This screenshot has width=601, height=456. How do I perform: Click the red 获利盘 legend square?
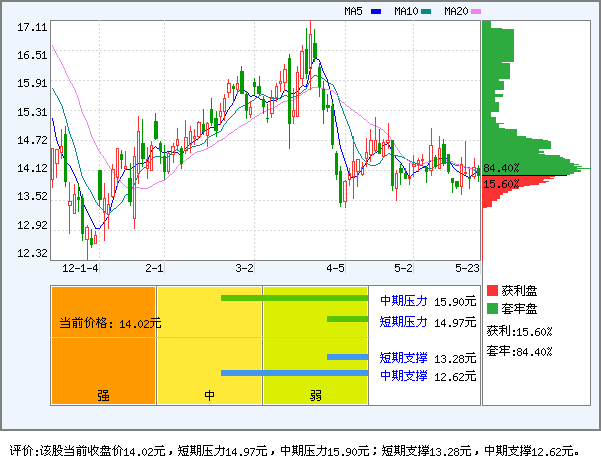(492, 290)
